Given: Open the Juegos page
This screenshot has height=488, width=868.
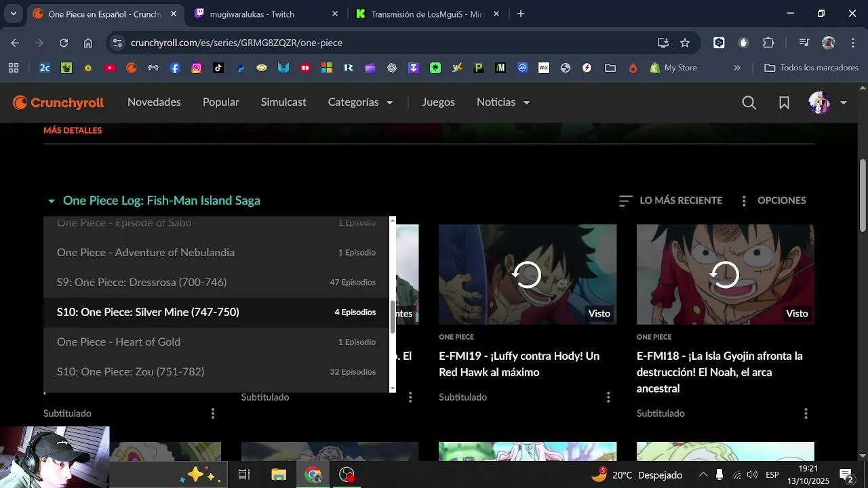Looking at the screenshot, I should [438, 102].
